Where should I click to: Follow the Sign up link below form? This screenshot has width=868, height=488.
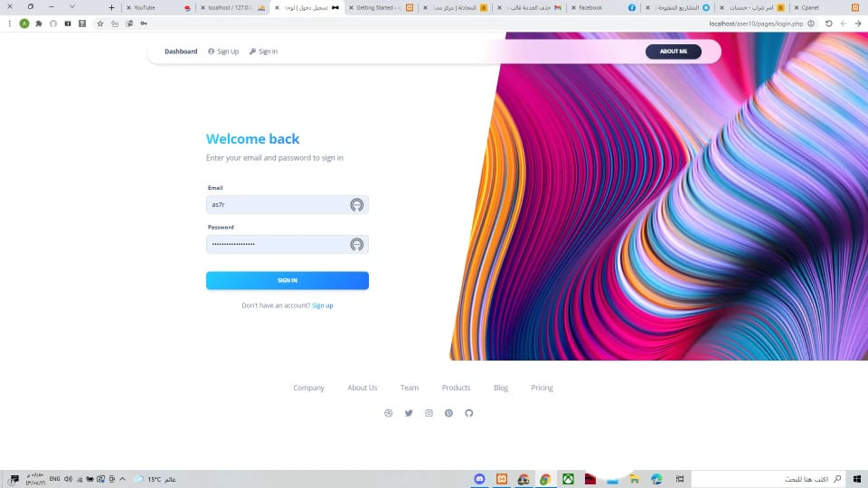click(323, 305)
